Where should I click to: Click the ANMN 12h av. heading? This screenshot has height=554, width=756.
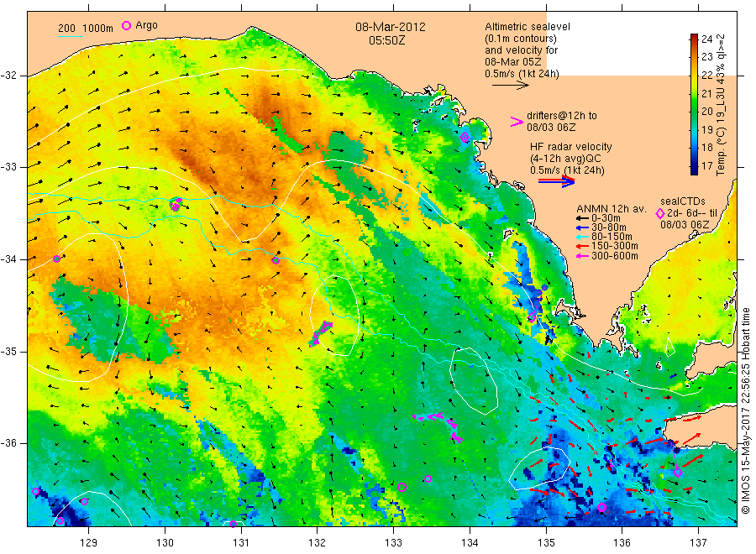tap(612, 209)
